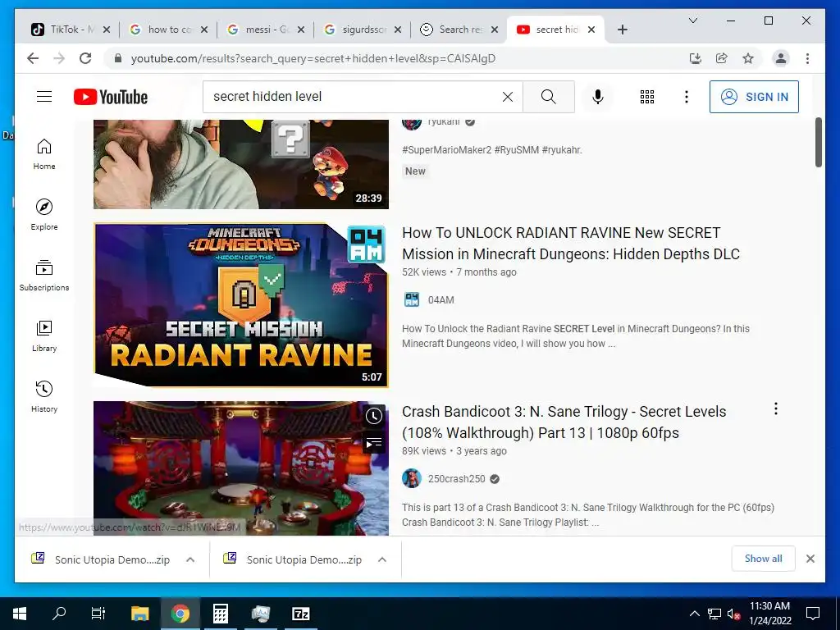The width and height of the screenshot is (840, 630).
Task: Open Calculator from the taskbar
Action: [220, 614]
